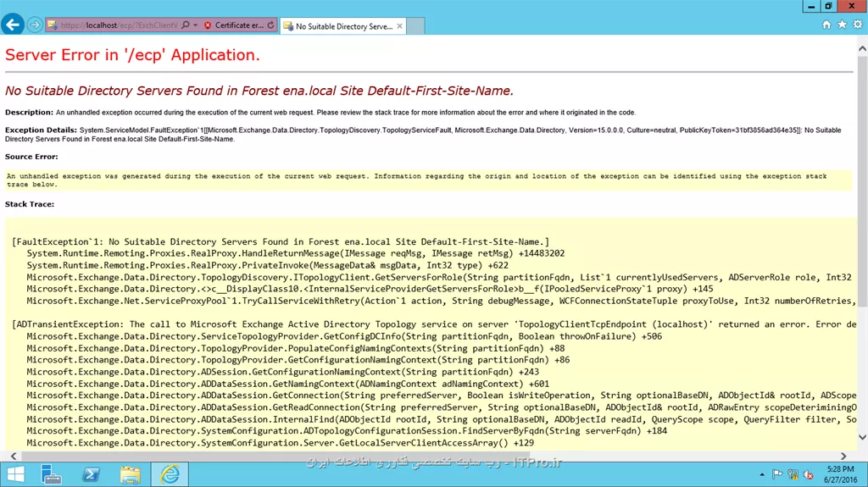Screen dimensions: 868x487
Task: Open the Favorites star icon
Action: click(x=842, y=25)
